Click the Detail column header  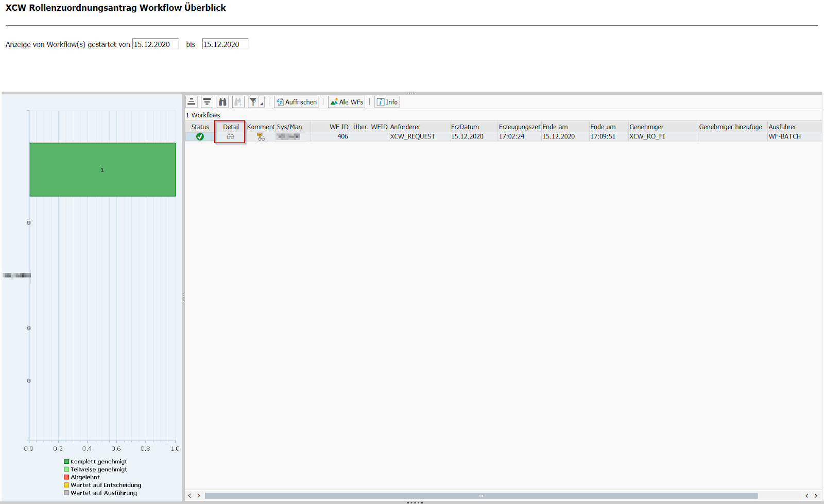tap(230, 127)
